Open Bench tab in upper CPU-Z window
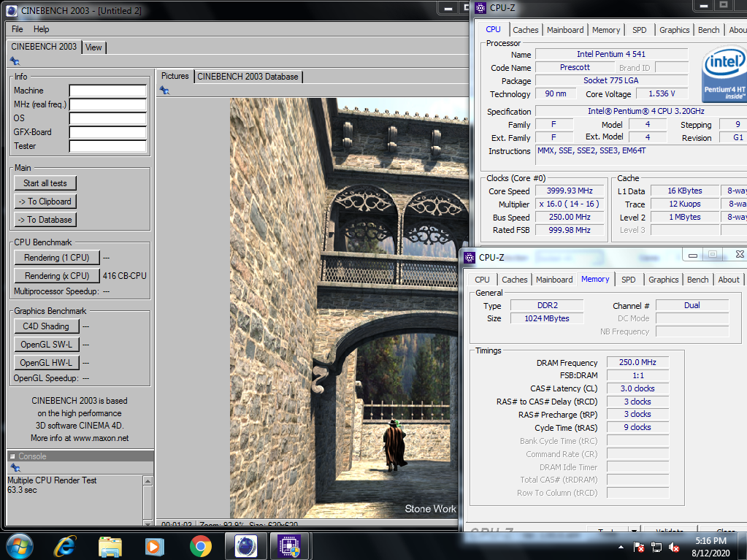This screenshot has width=747, height=560. coord(708,30)
